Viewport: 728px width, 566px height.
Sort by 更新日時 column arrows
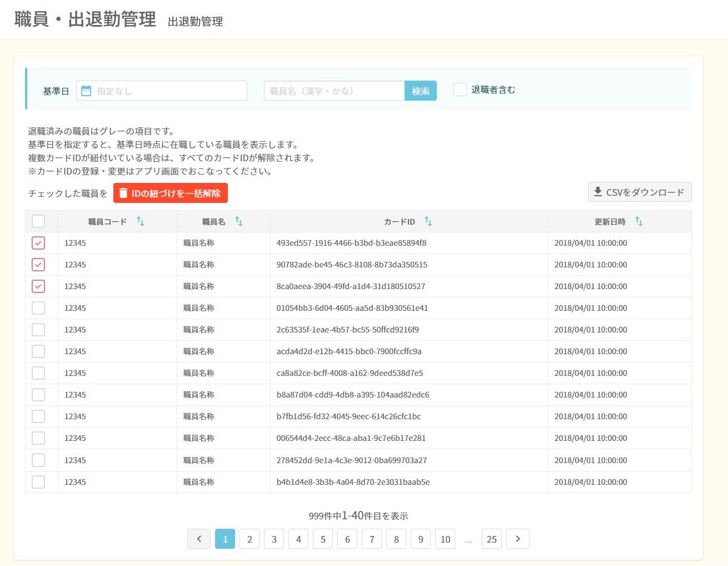(x=639, y=221)
